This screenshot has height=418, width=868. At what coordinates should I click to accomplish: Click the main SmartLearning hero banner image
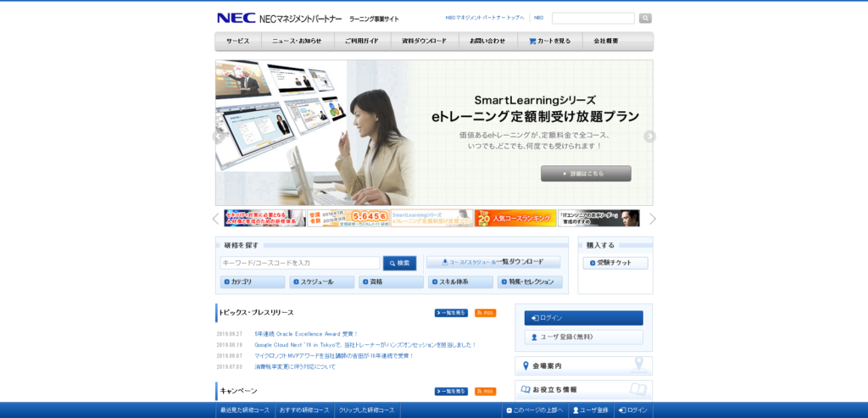pyautogui.click(x=434, y=133)
